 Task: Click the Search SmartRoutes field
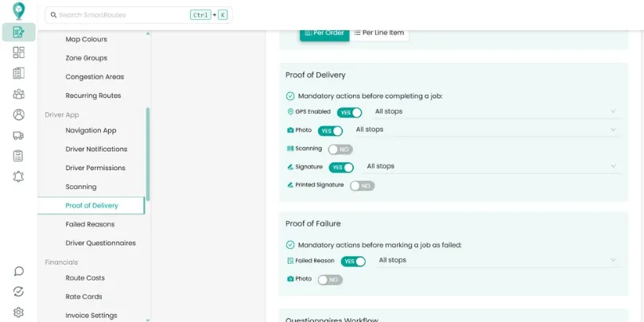coord(138,15)
